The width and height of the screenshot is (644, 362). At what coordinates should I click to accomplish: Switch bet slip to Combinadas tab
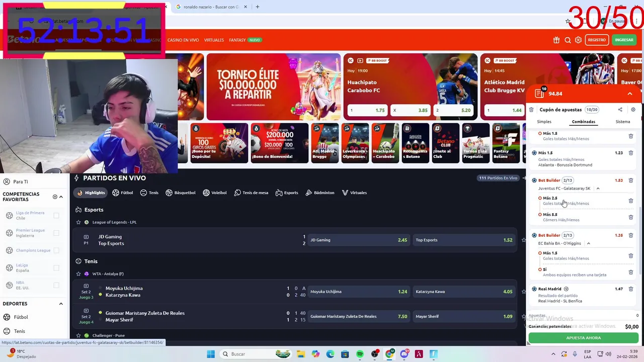pyautogui.click(x=583, y=122)
